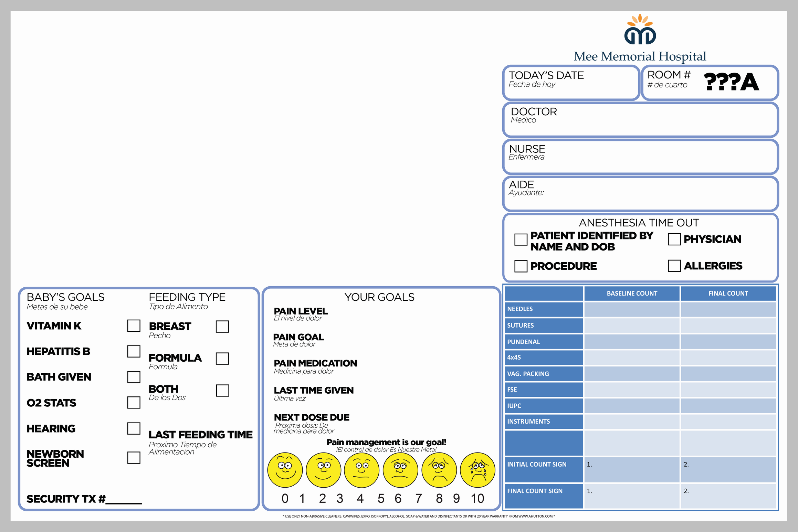The width and height of the screenshot is (798, 532).
Task: Click 'Pain management is our goal!' text
Action: click(386, 442)
